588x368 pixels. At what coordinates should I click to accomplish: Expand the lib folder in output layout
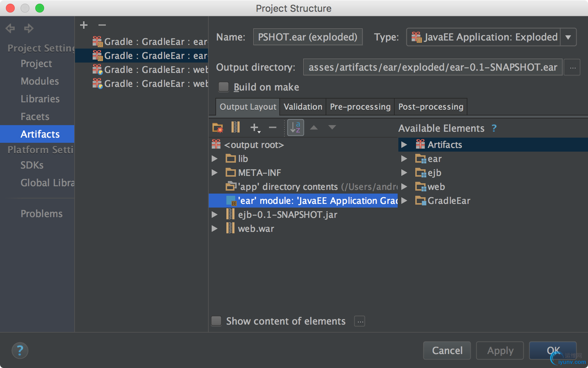[x=215, y=159]
